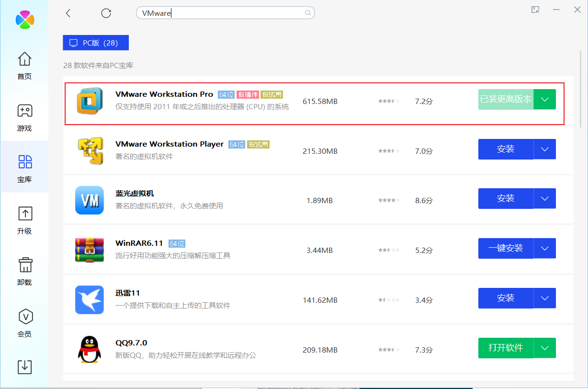Click the 64位 tag on VMware Workstation Pro
This screenshot has height=389, width=588.
coord(226,94)
